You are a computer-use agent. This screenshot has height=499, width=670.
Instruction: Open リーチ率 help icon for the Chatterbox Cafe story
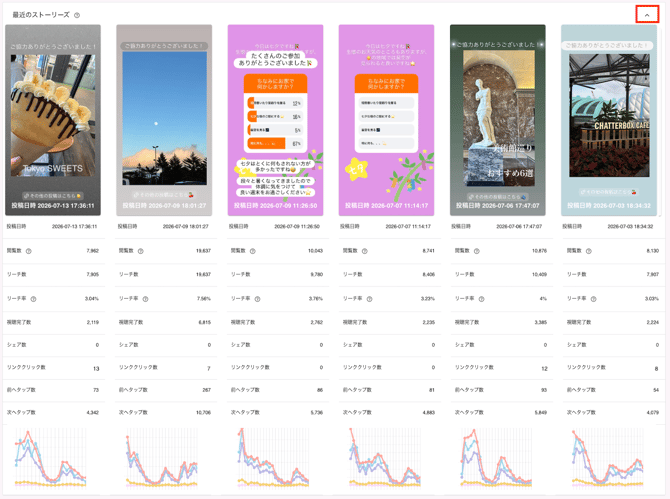pos(593,299)
